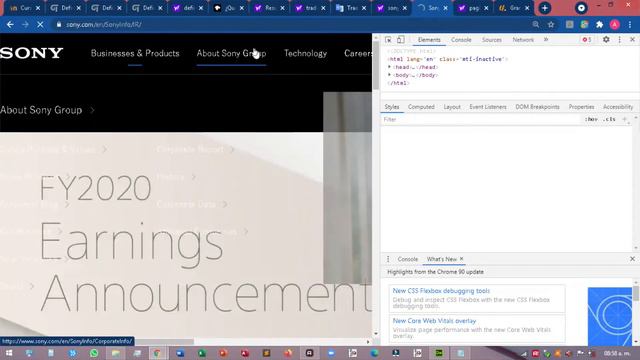Screen dimensions: 640x360
Task: Click the taskbar clock
Action: 617,353
